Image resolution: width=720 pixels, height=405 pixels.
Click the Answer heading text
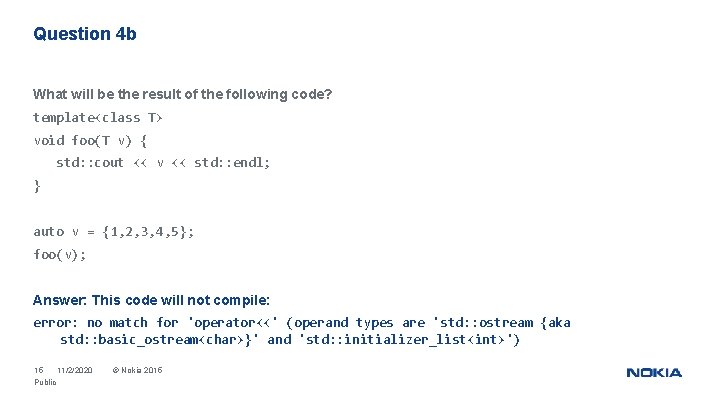point(151,300)
